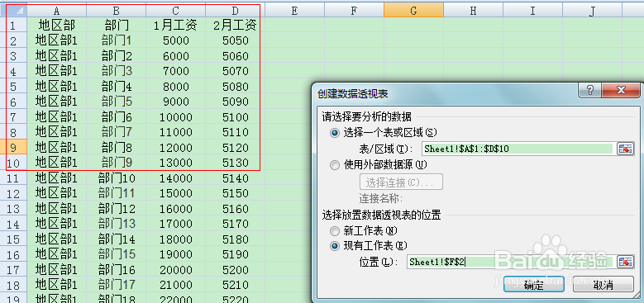Click the 表/区域 input field
The image size is (644, 303).
click(x=518, y=149)
